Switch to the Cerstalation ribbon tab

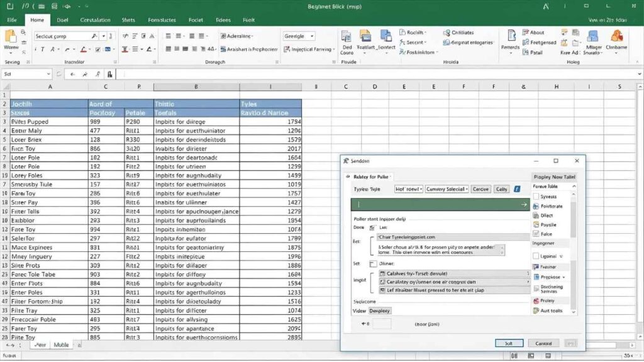96,19
